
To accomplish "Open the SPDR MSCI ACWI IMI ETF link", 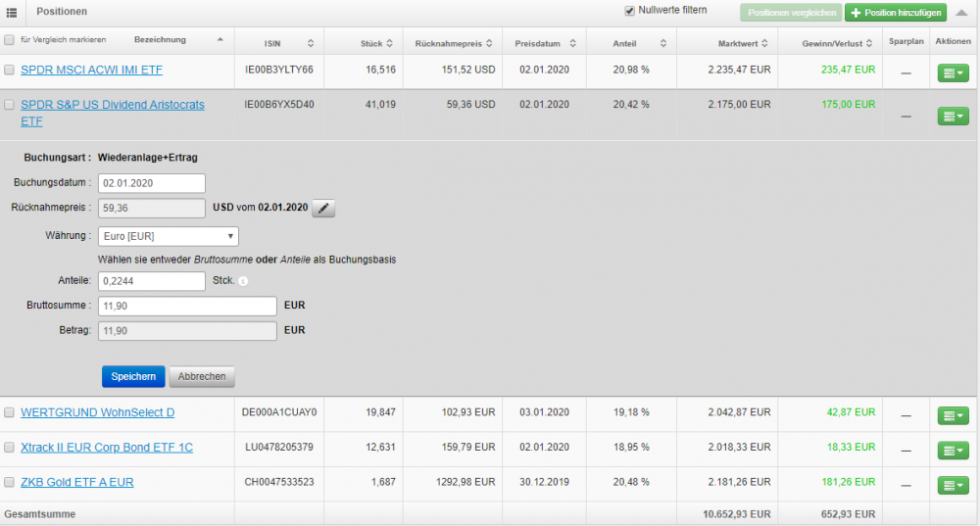I will pos(91,70).
